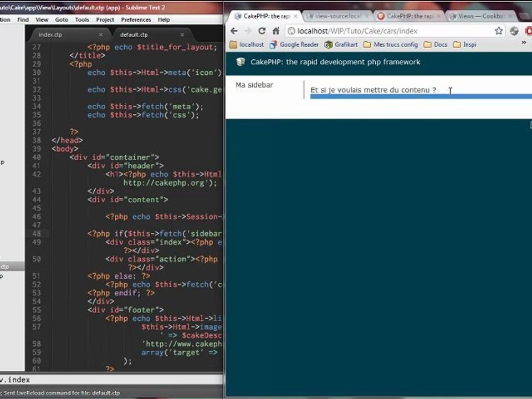Image resolution: width=532 pixels, height=399 pixels.
Task: Close the default.ctp tab in Sublime Text
Action: click(x=182, y=34)
